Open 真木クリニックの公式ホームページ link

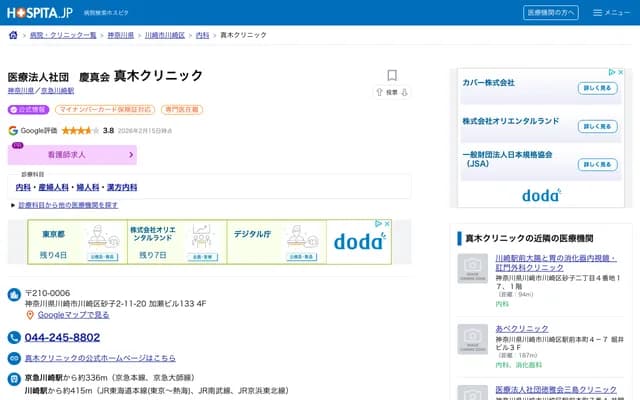pyautogui.click(x=100, y=358)
